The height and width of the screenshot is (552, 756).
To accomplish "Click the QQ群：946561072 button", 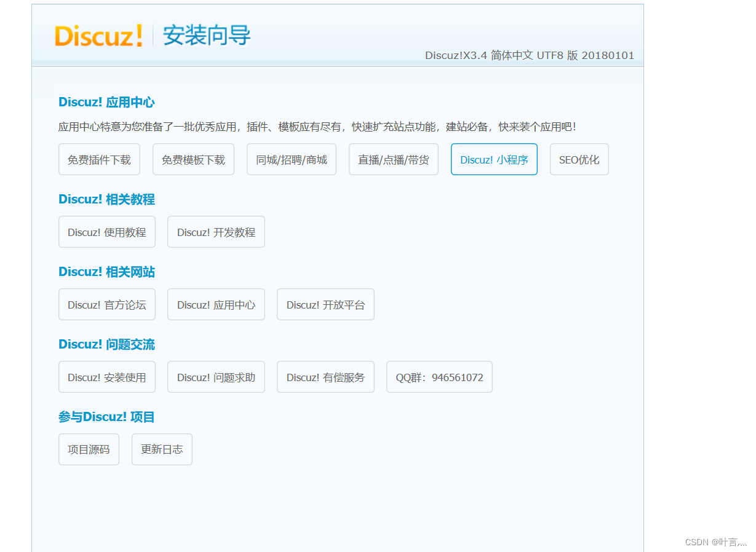I will (439, 377).
